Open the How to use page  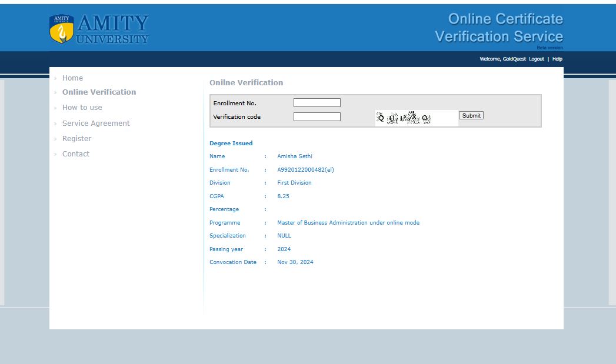82,108
